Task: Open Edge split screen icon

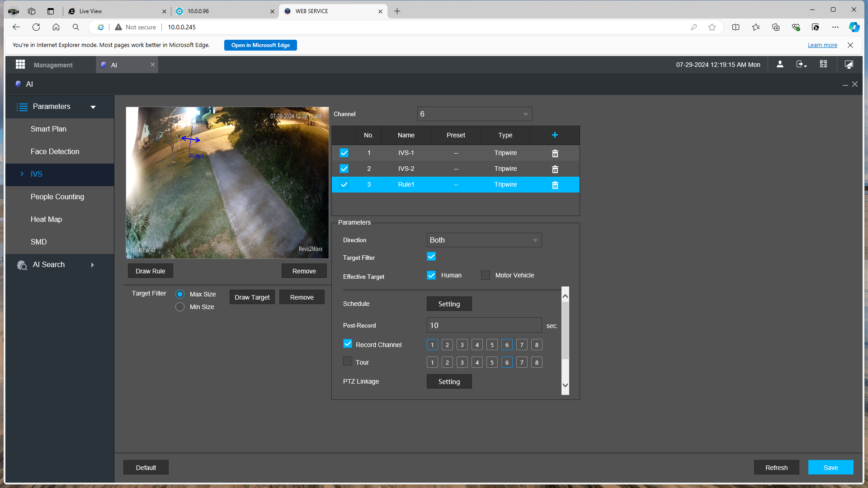Action: pos(736,27)
